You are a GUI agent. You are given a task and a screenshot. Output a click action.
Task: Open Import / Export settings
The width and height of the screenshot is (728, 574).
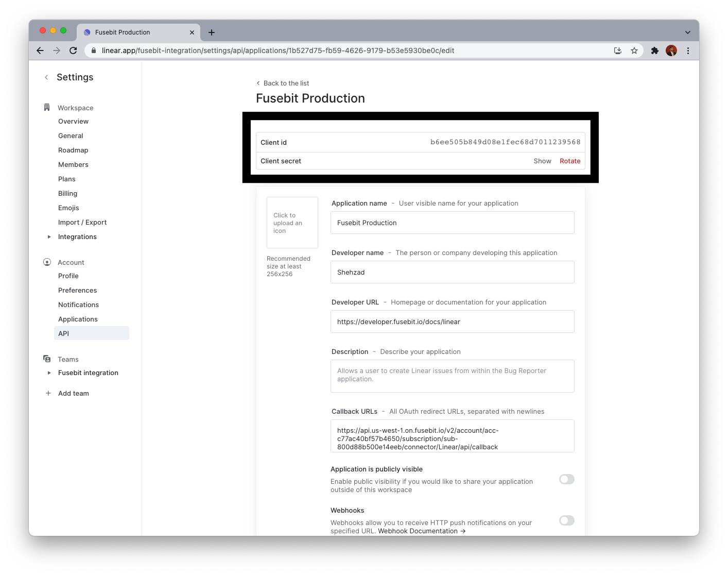pos(82,223)
